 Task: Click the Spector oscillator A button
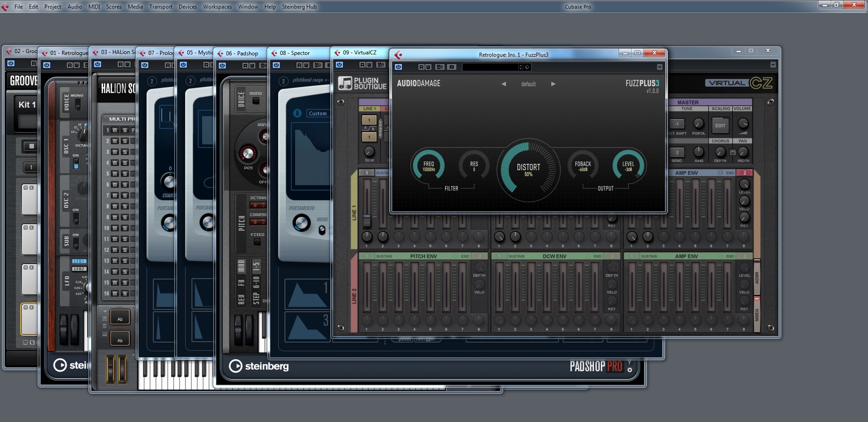pos(297,113)
